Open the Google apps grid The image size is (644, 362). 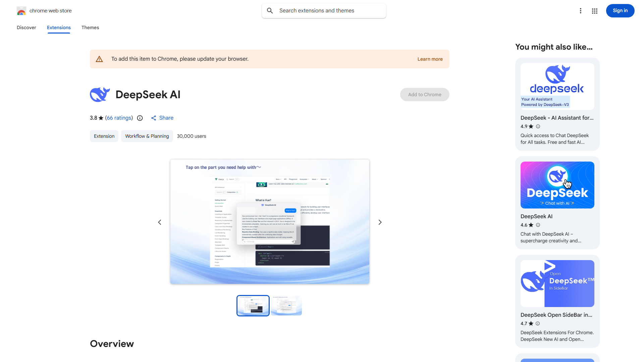pos(594,11)
